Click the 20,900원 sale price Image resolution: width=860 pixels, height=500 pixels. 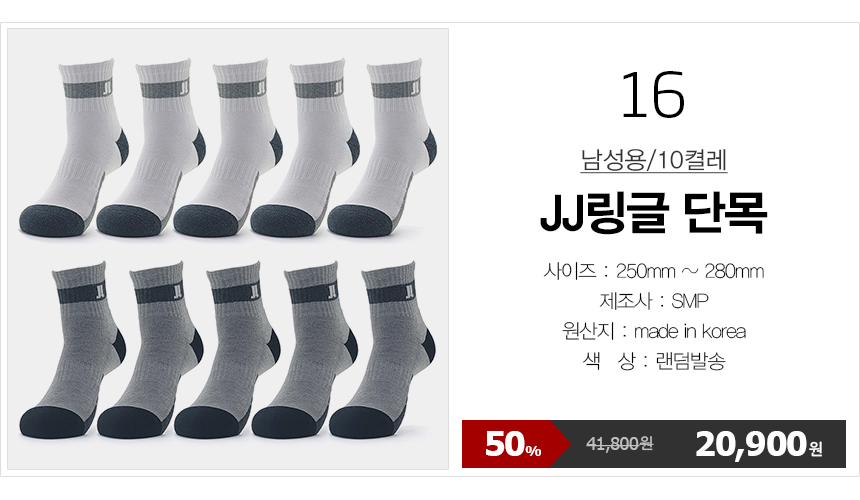click(759, 444)
